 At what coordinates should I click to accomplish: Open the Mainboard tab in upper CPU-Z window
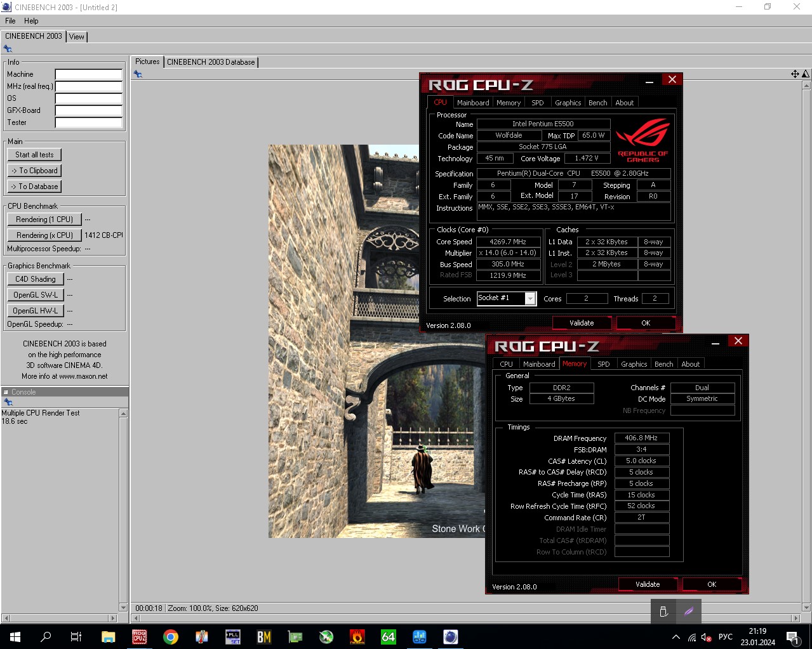click(473, 103)
